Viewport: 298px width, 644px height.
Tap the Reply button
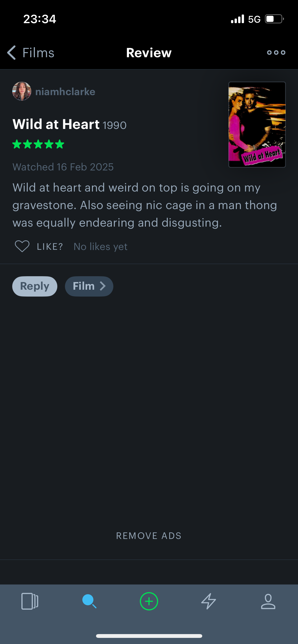[35, 286]
